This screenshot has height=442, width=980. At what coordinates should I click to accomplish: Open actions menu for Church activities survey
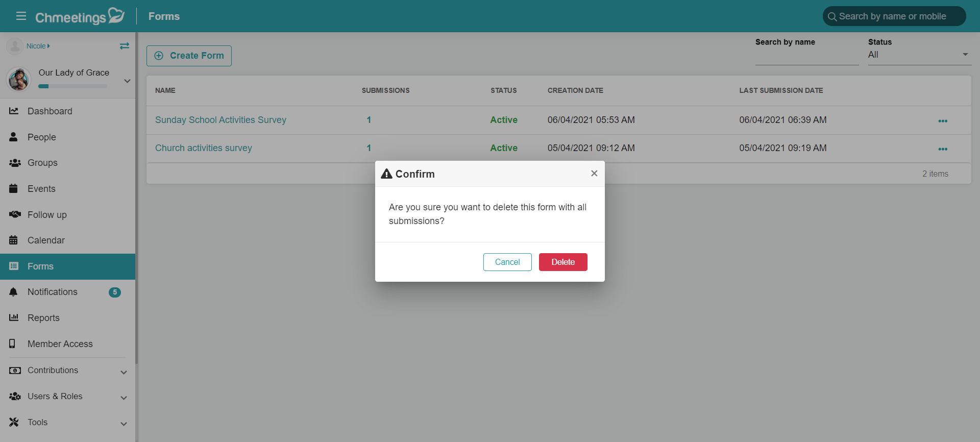943,149
